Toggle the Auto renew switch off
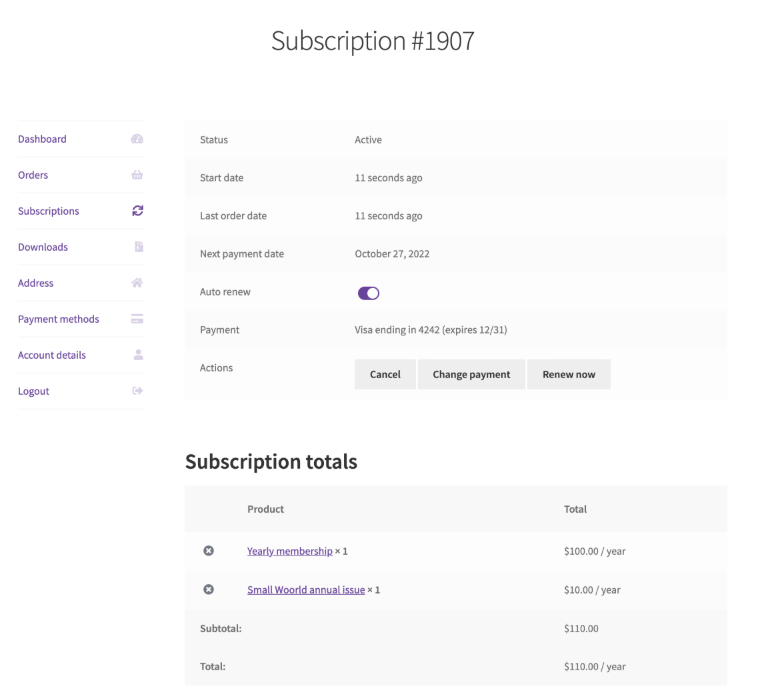Viewport: 763px width, 698px height. (x=368, y=293)
